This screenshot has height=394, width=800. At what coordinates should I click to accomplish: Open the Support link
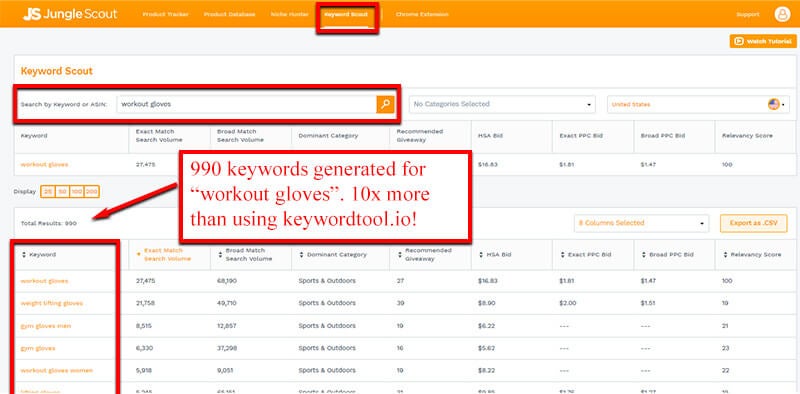(747, 14)
